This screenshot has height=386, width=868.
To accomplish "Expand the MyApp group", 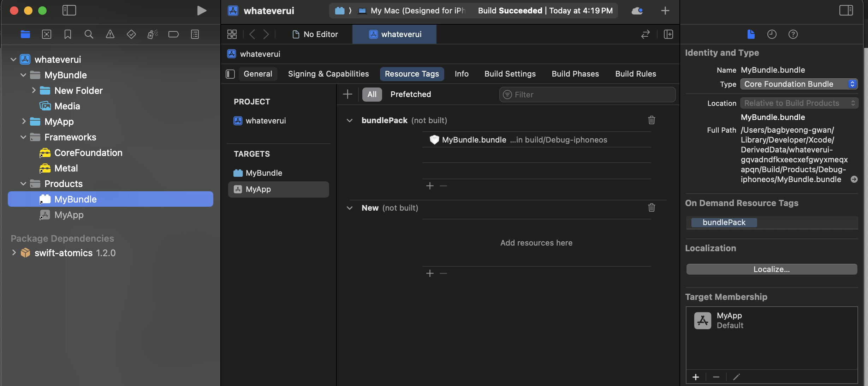I will [x=23, y=121].
